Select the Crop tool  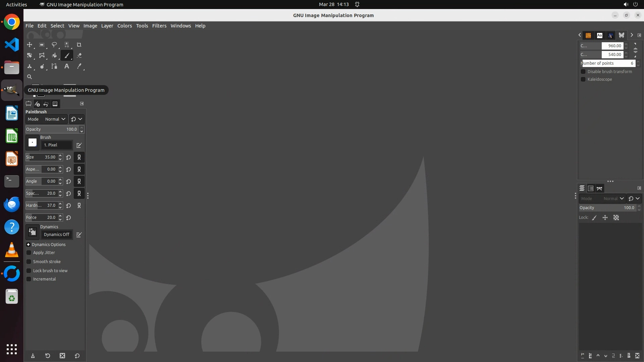79,45
